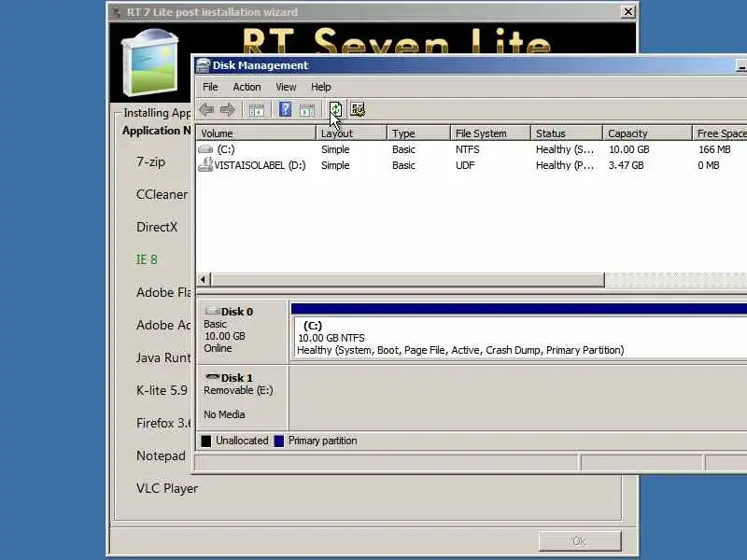
Task: Click the Disk 1 removable drive icon
Action: [x=212, y=377]
